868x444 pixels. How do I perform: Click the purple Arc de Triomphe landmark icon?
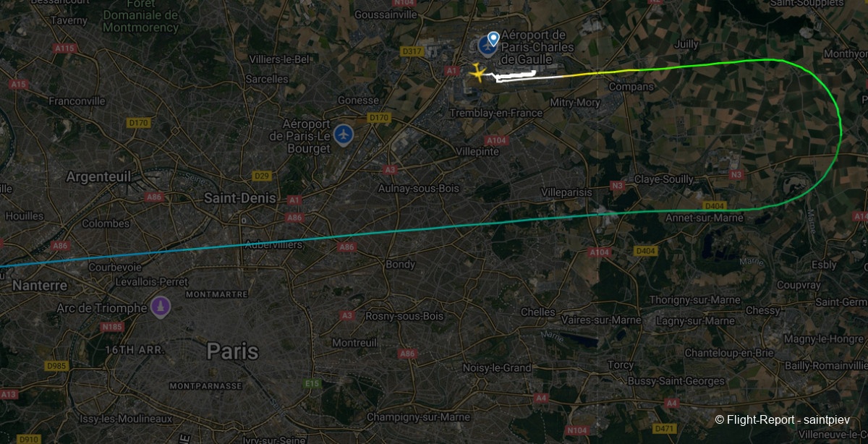(161, 307)
